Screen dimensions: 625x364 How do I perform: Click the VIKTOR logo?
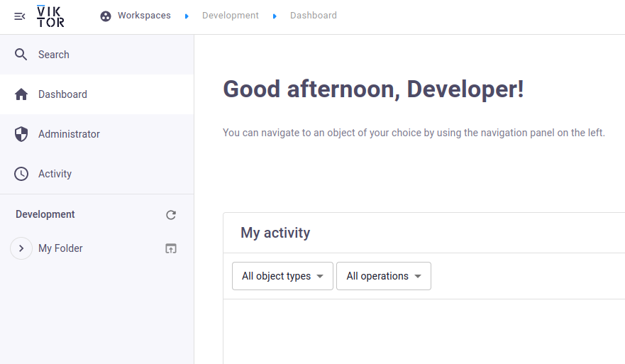pyautogui.click(x=50, y=16)
